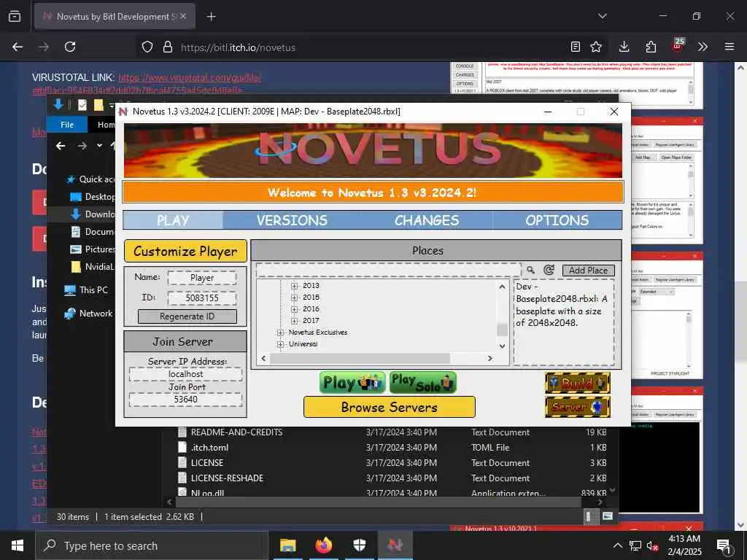Click the Novetus icon in the taskbar
The height and width of the screenshot is (560, 747).
(395, 545)
